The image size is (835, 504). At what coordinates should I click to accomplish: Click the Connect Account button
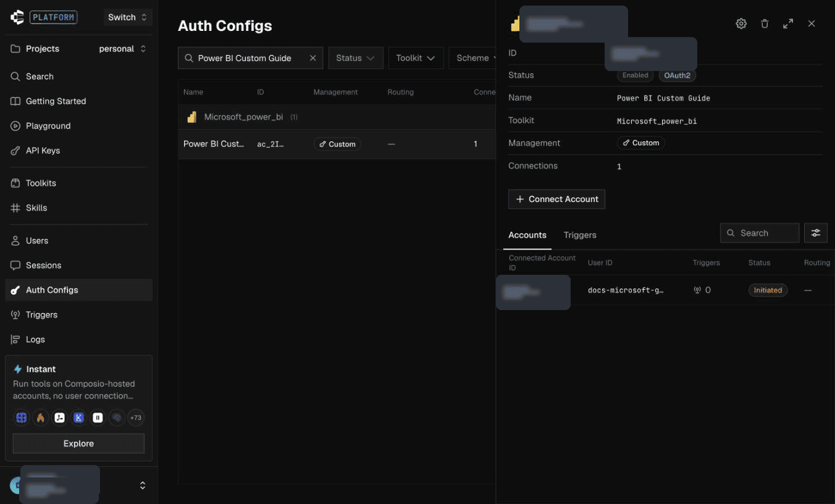click(x=556, y=199)
